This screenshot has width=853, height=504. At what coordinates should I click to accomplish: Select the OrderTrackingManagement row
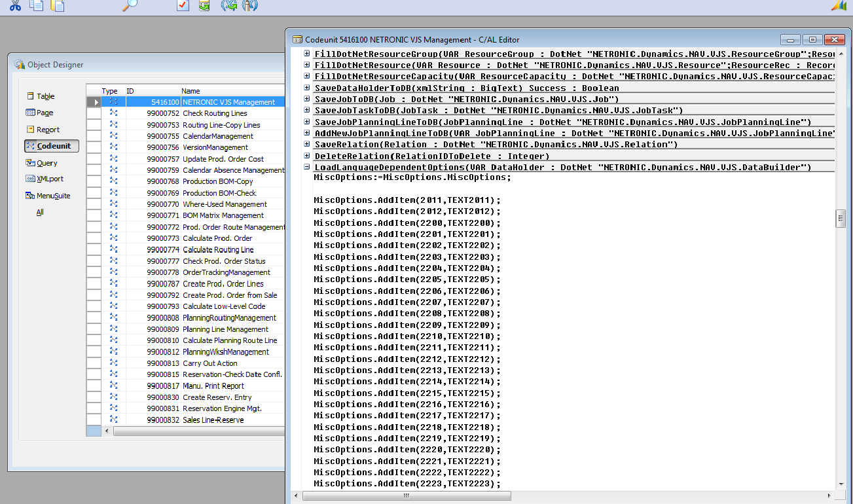[x=186, y=272]
